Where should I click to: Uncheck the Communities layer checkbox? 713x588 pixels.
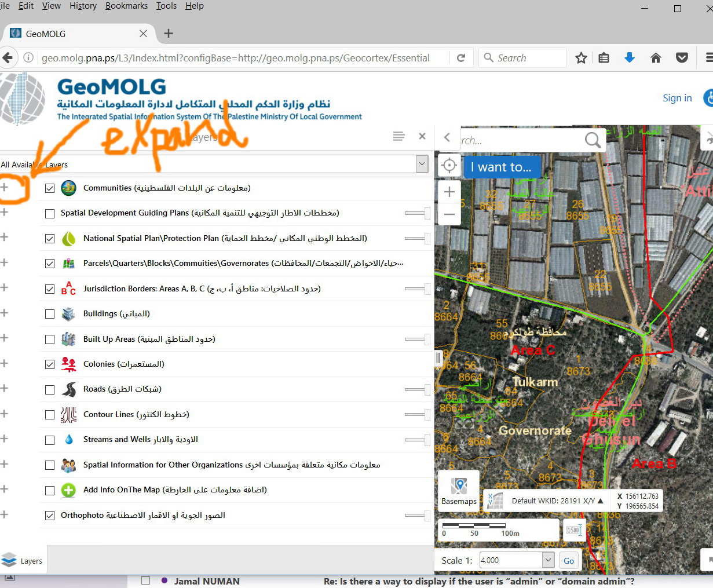[50, 188]
